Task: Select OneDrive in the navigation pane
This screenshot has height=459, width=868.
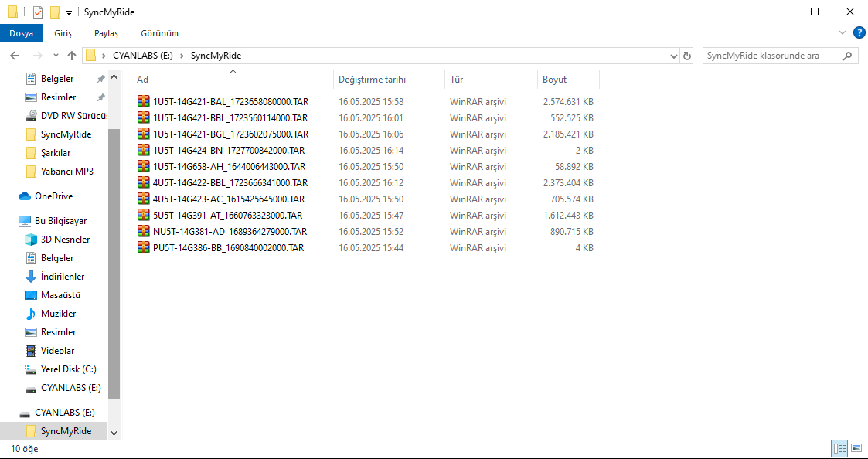Action: click(53, 196)
